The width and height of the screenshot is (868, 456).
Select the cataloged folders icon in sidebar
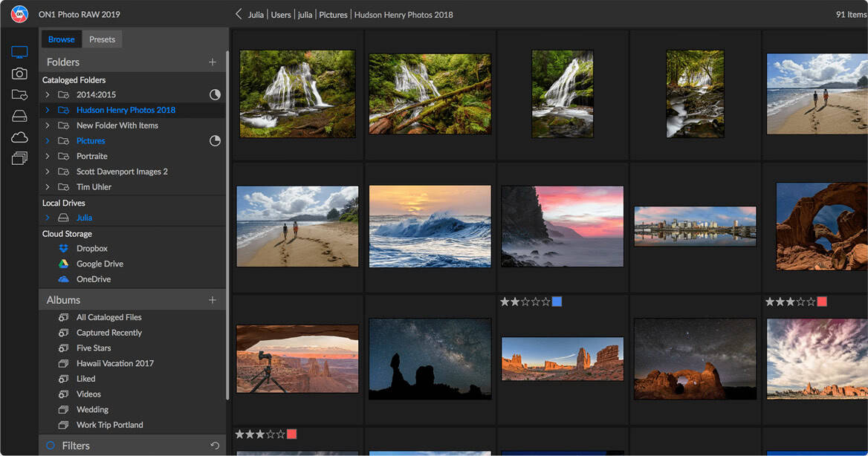(x=19, y=95)
